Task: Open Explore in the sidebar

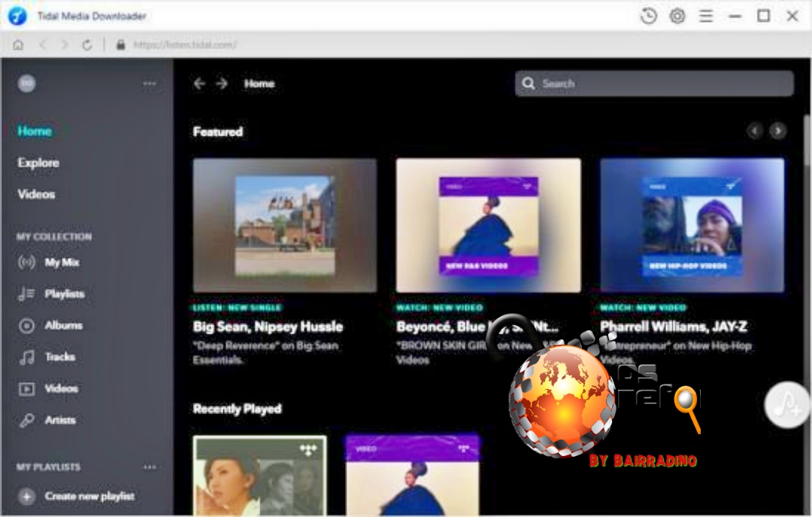Action: click(x=38, y=163)
